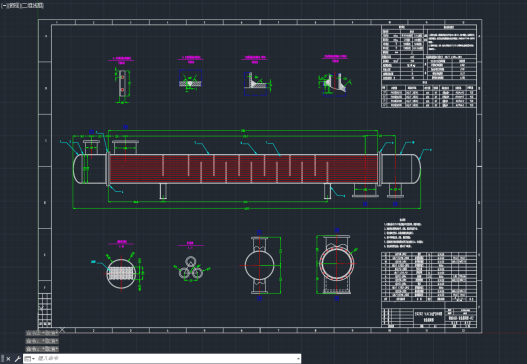The height and width of the screenshot is (364, 527).
Task: Click the triangular three-tube pitch detail
Action: point(191,269)
